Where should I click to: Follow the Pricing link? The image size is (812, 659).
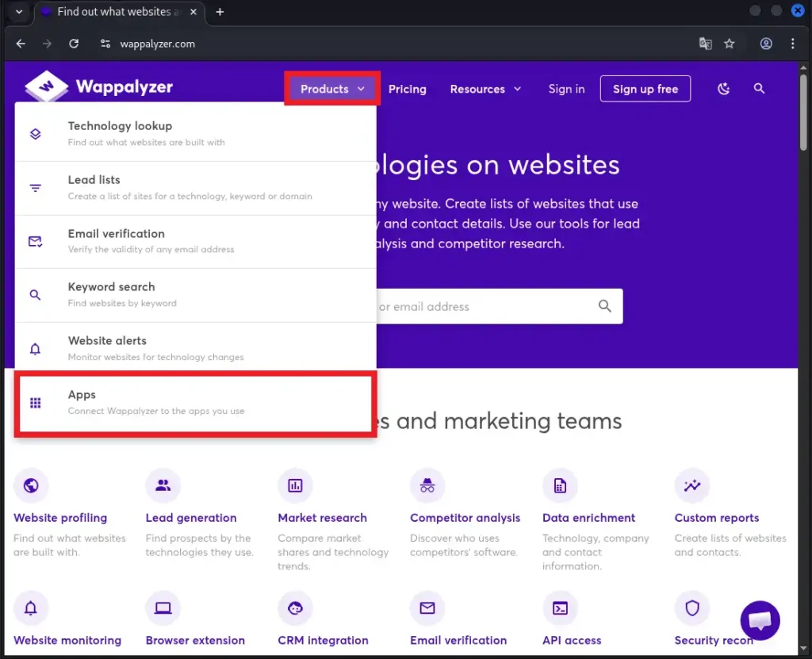click(x=407, y=89)
